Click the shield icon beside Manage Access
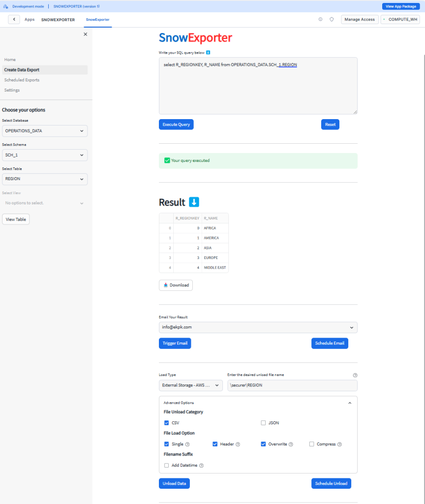425x504 pixels. point(332,20)
